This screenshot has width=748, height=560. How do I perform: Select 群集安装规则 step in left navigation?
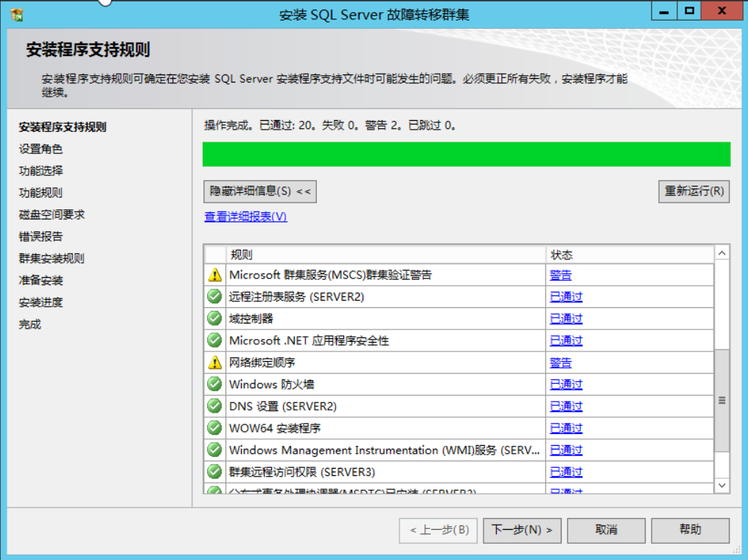[52, 259]
